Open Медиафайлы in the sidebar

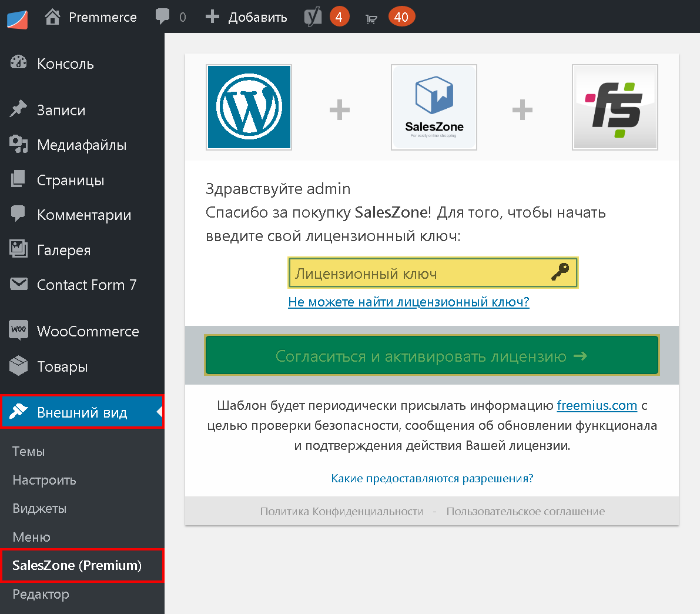point(82,145)
